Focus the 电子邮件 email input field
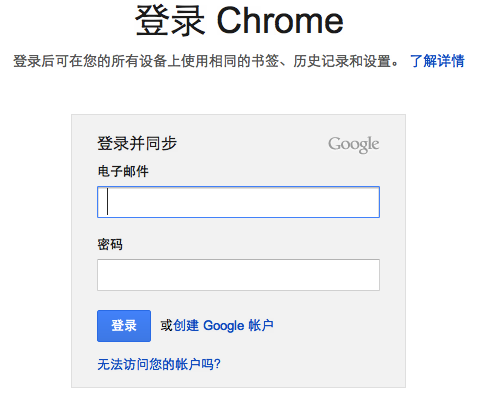 [238, 202]
